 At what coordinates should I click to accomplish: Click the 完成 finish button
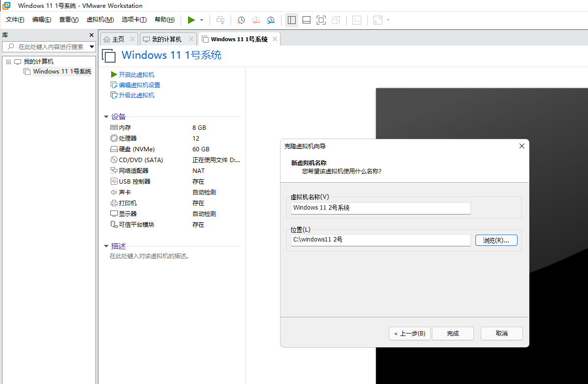(453, 334)
